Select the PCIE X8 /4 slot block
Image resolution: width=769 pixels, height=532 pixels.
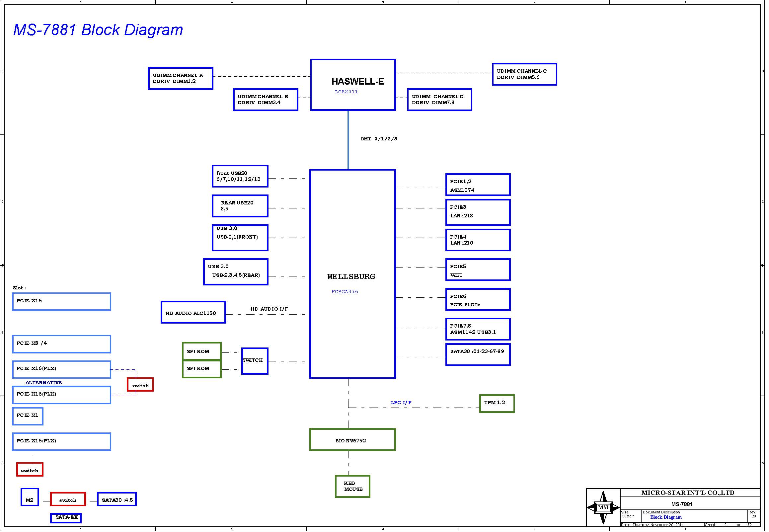pos(61,344)
